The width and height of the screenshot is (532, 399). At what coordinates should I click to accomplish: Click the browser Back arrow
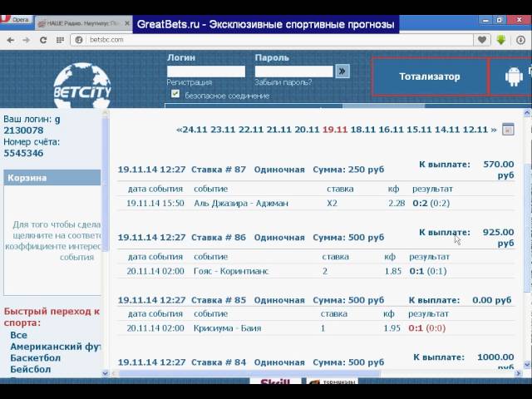11,40
